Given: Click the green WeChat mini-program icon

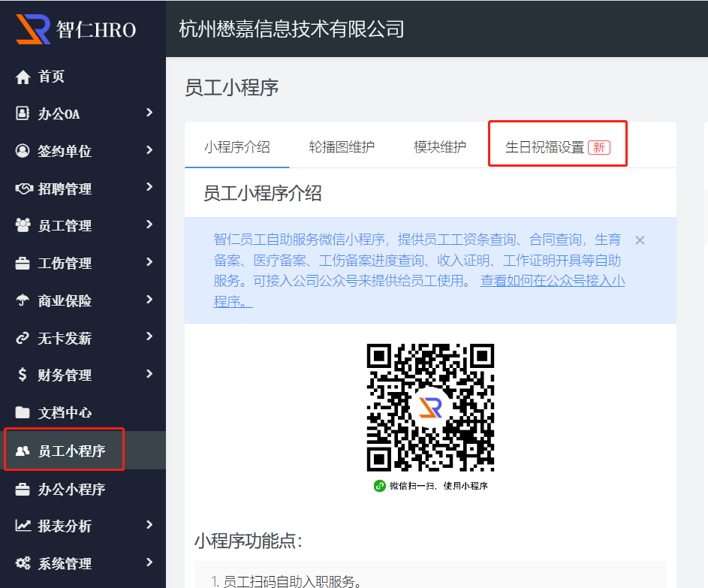Looking at the screenshot, I should [379, 486].
